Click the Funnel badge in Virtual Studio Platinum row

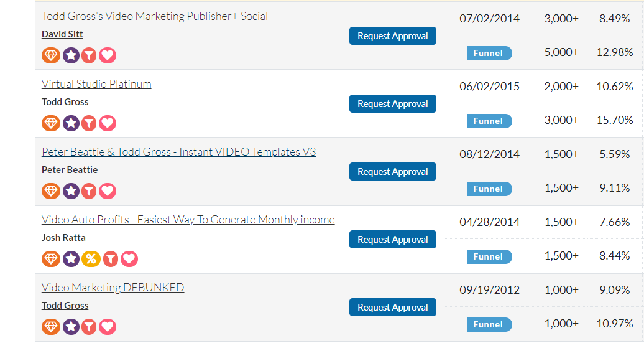[x=489, y=121]
